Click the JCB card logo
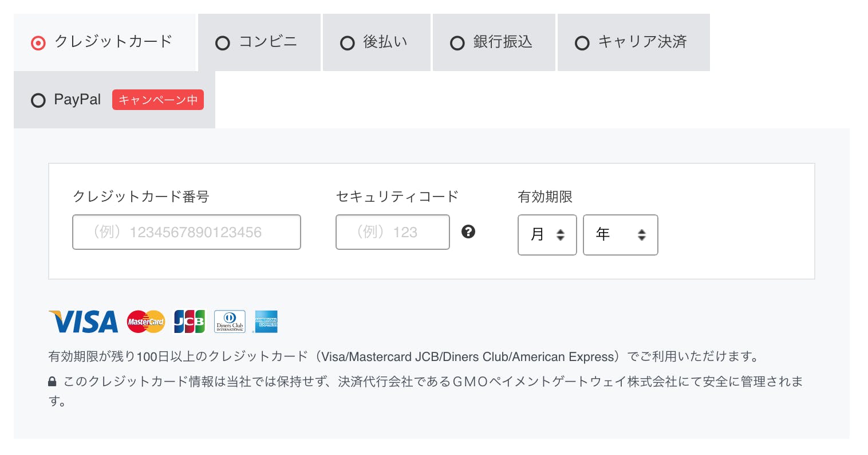This screenshot has width=868, height=455. coord(190,321)
